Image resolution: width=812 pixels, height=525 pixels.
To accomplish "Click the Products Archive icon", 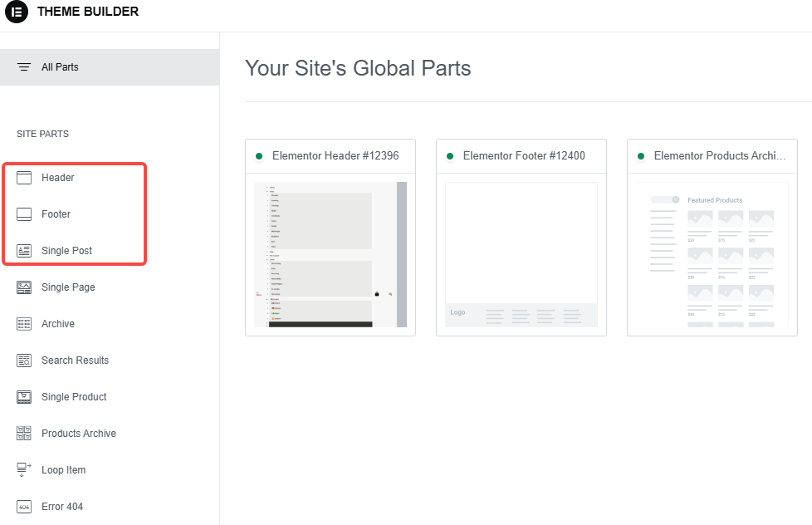I will [24, 434].
